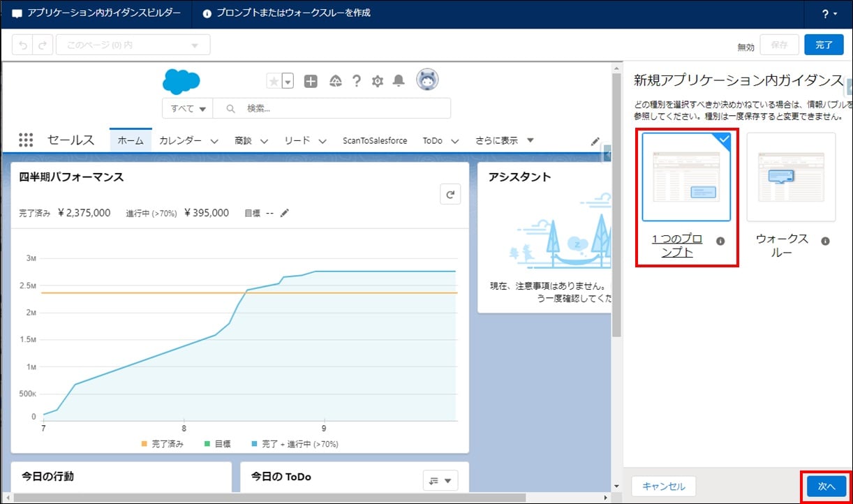Click the info icon beside プロンプトまたはウォークスルーを作成
853x504 pixels.
(207, 14)
